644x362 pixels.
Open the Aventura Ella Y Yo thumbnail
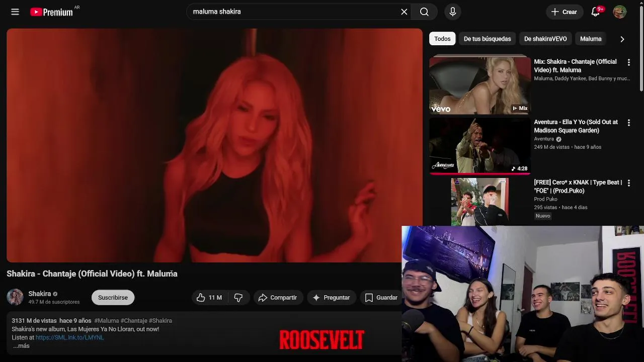tap(479, 146)
